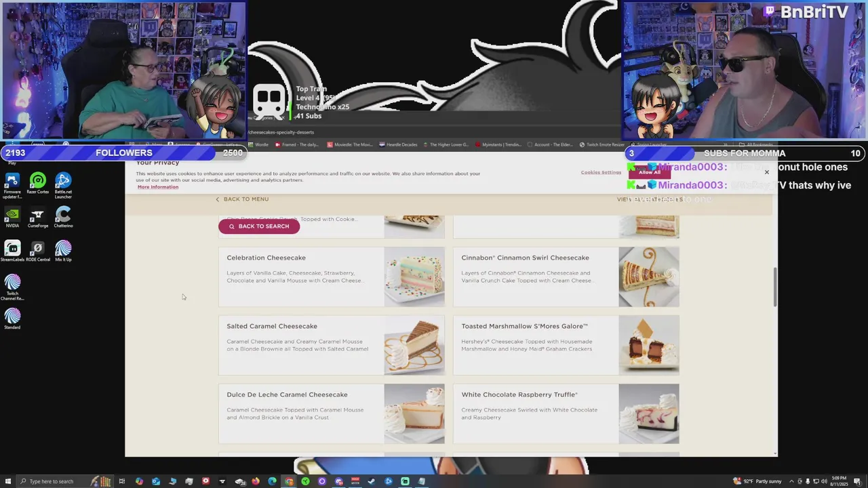
Task: Show the clock and date flyout
Action: click(840, 481)
